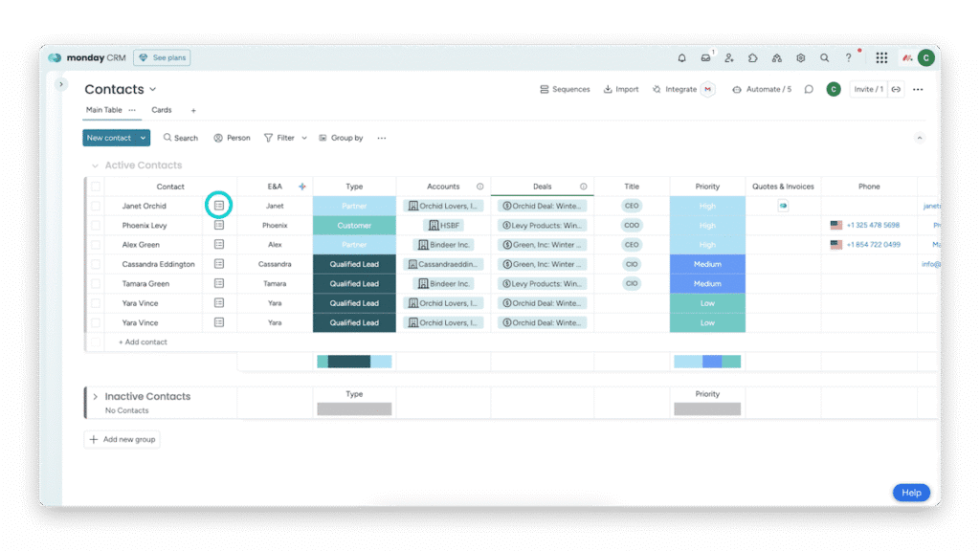Click the monday CRM logo
980x551 pixels.
[x=87, y=57]
